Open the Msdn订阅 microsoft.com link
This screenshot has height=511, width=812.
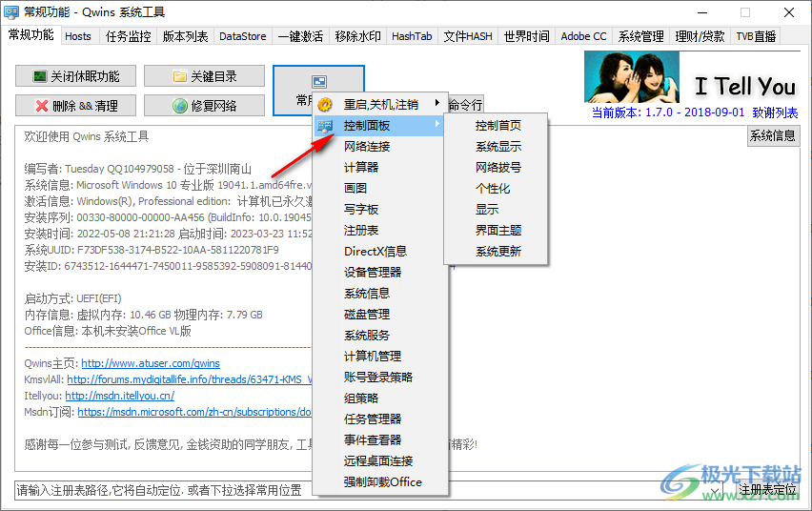point(194,412)
